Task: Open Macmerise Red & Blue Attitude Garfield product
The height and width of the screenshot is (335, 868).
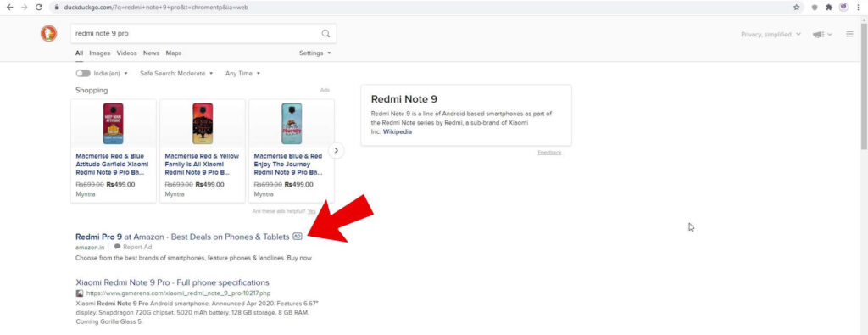Action: [x=113, y=165]
